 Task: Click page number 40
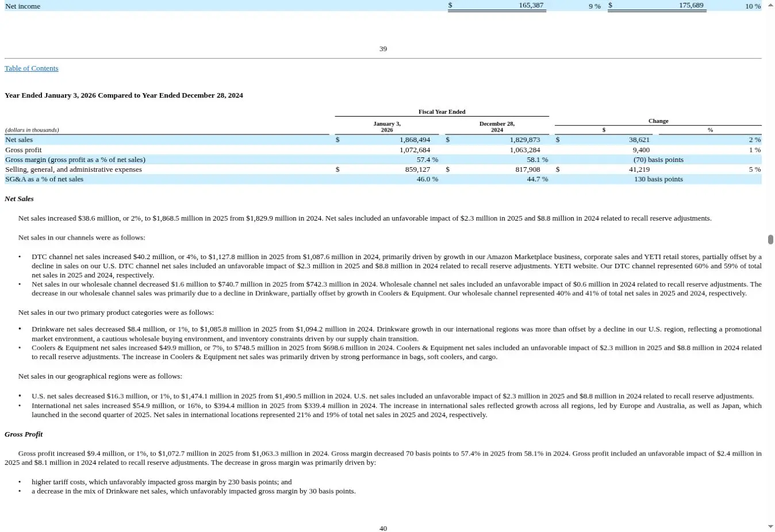[x=383, y=529]
